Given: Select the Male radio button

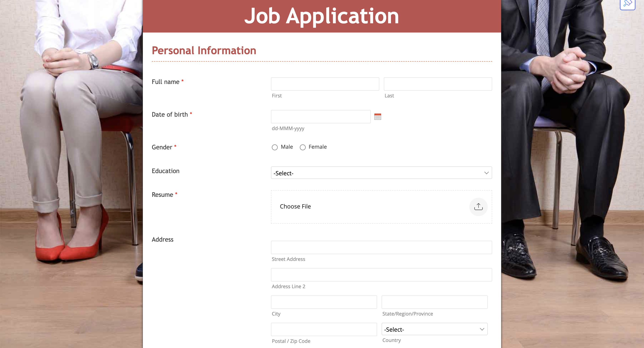Looking at the screenshot, I should [x=275, y=147].
